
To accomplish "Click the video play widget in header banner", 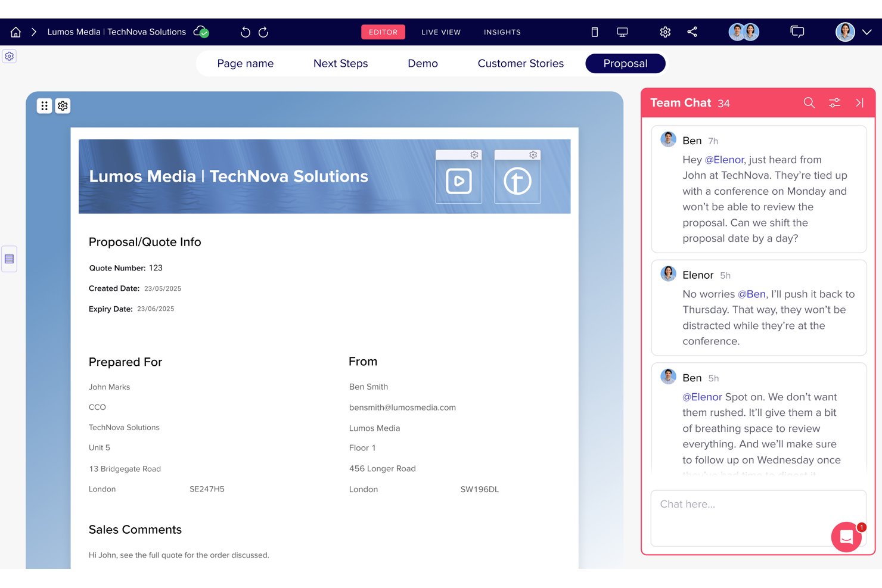I will tap(459, 181).
